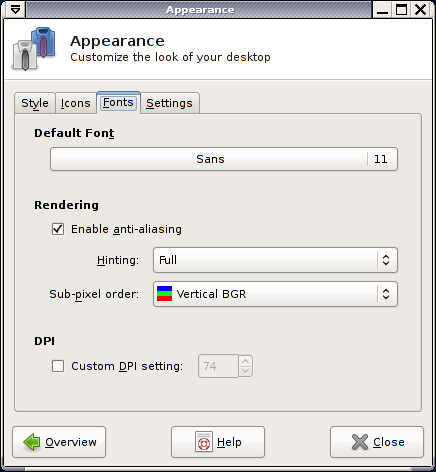Image resolution: width=436 pixels, height=472 pixels.
Task: Click the green arrow on the Overview button
Action: click(x=32, y=442)
